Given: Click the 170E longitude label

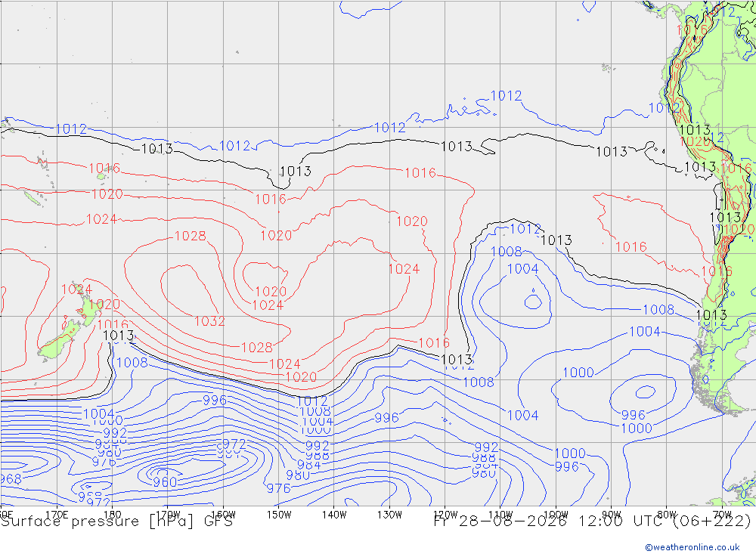Looking at the screenshot, I should pos(57,515).
